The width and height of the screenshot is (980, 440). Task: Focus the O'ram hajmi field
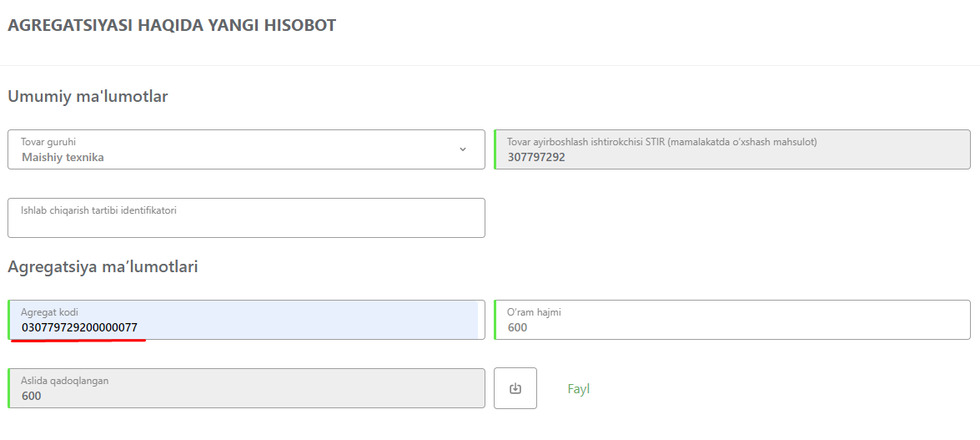click(732, 320)
